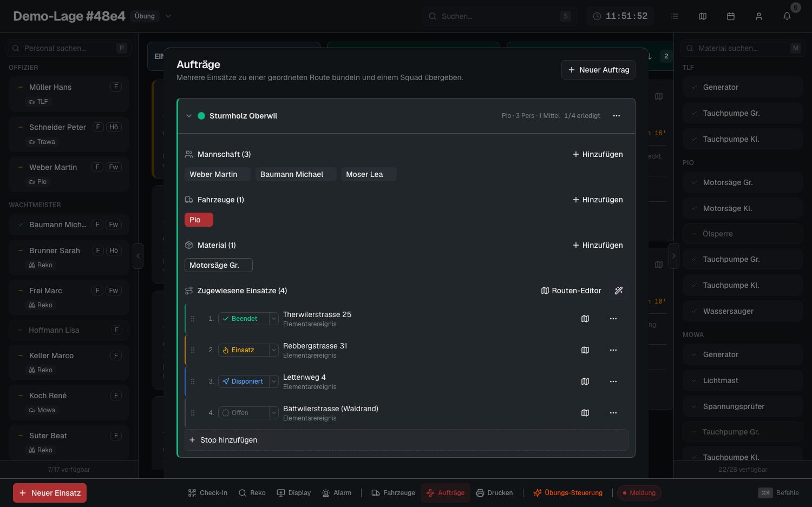Open Übungs-Steuerung in bottom bar
Viewport: 812px width, 507px height.
tap(568, 493)
